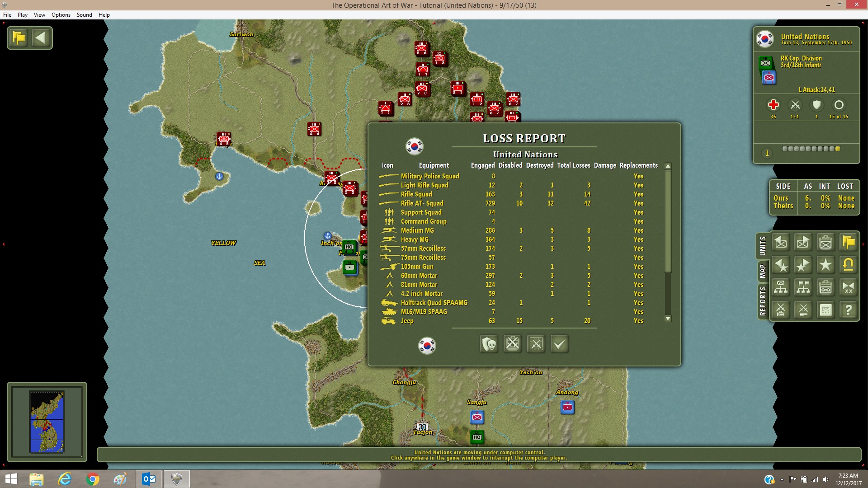Click the minimap of Korea
The height and width of the screenshot is (488, 868).
(47, 422)
